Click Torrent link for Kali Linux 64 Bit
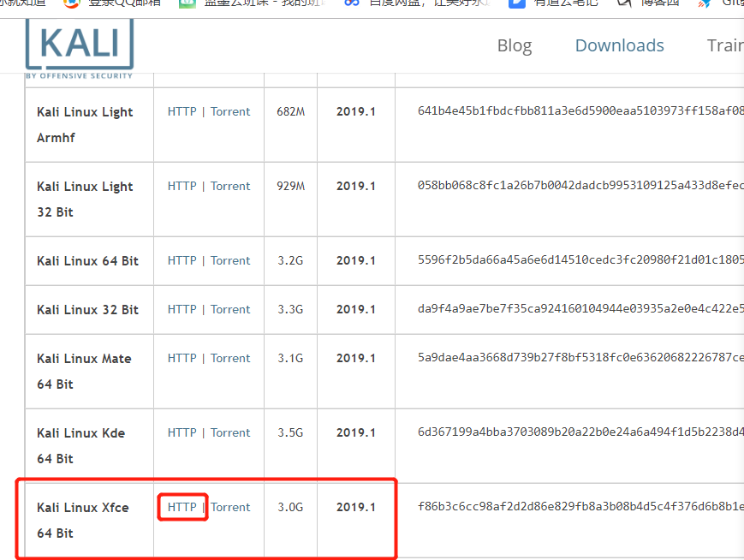Screen dimensions: 744x560 pyautogui.click(x=230, y=260)
